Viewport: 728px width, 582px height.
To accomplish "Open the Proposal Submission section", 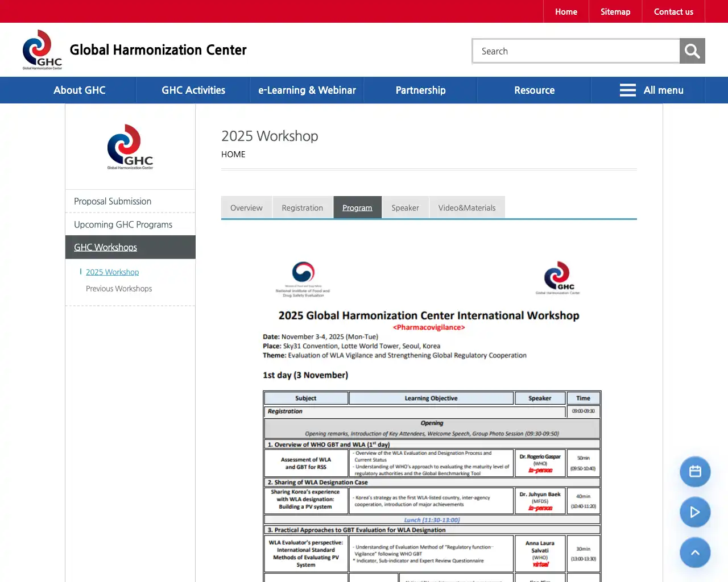I will tap(112, 201).
